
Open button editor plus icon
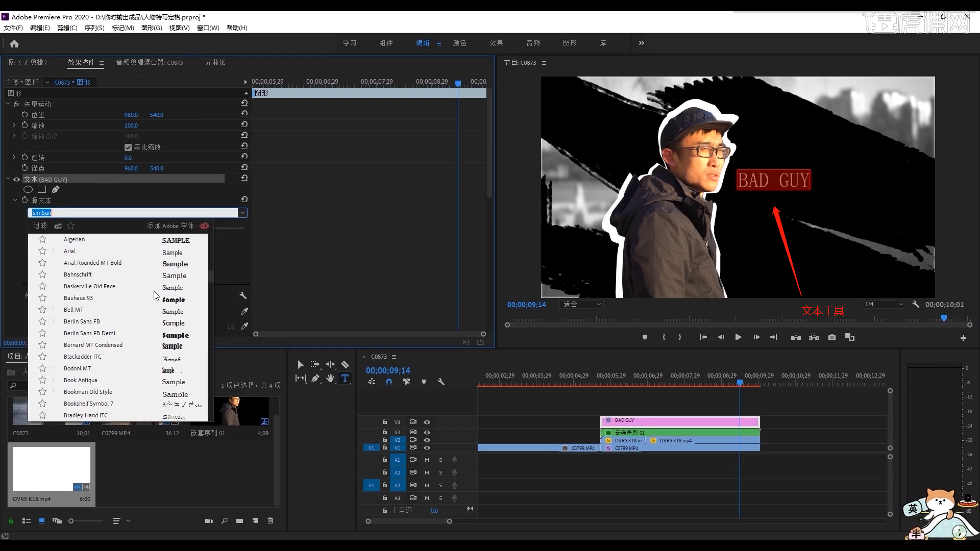coord(963,338)
